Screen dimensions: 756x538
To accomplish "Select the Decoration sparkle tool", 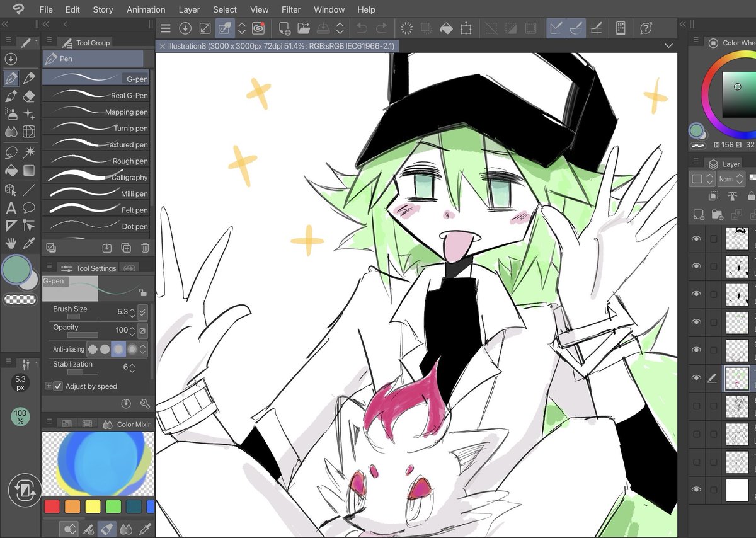I will pyautogui.click(x=28, y=114).
